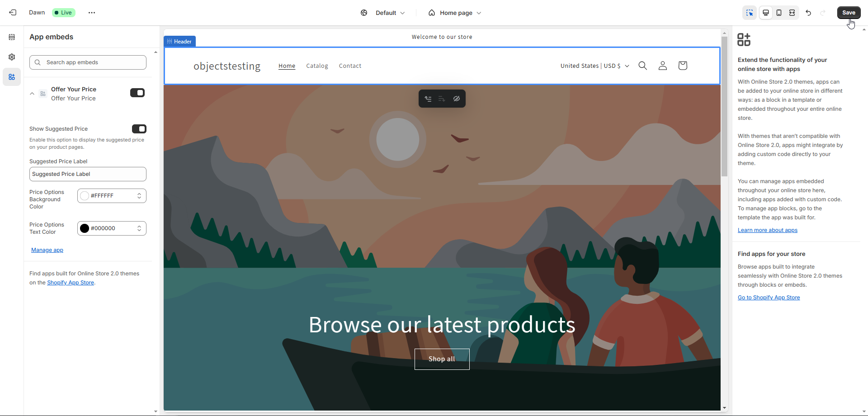Open the Manage app link
868x416 pixels.
[x=47, y=250]
